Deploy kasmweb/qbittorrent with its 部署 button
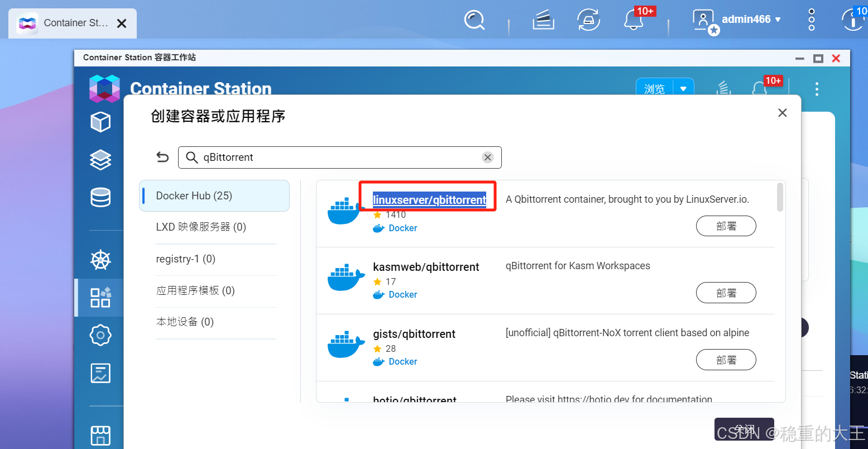This screenshot has height=449, width=868. 726,293
